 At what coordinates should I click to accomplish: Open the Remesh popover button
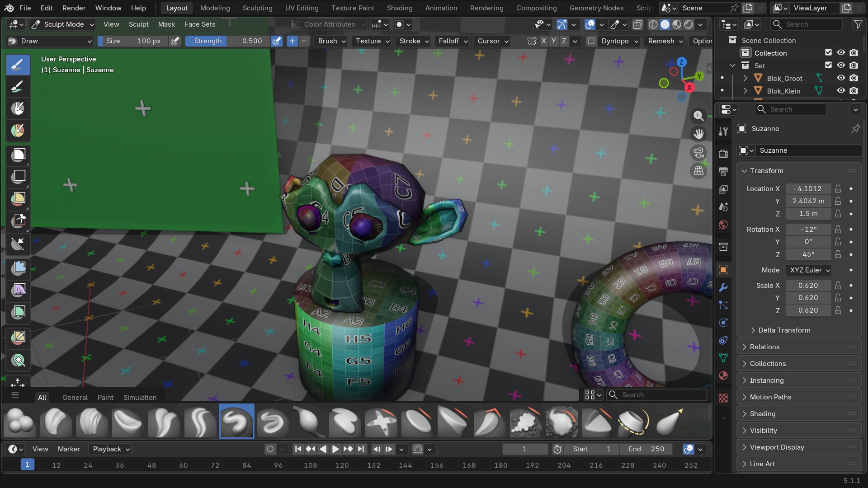(665, 41)
